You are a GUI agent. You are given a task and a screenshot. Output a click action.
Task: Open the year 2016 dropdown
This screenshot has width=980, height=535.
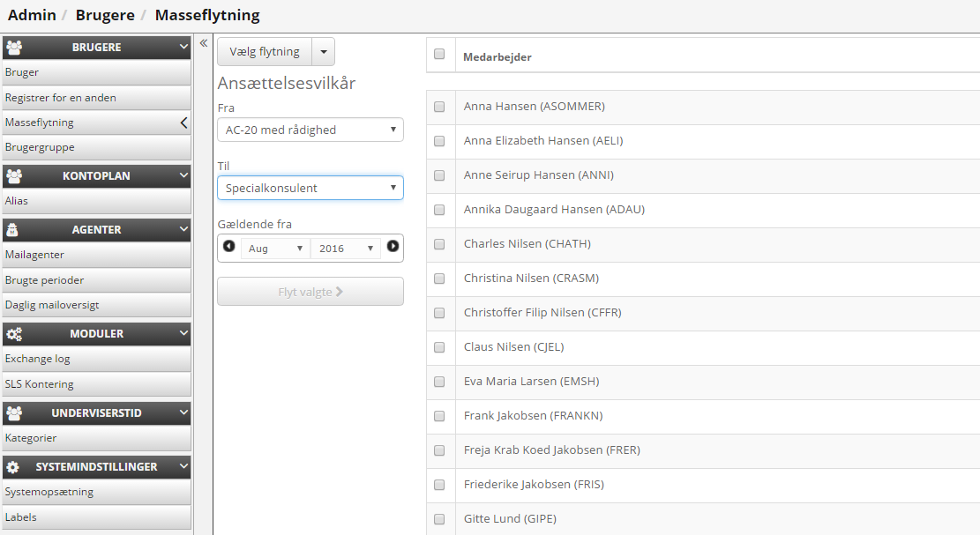(346, 249)
